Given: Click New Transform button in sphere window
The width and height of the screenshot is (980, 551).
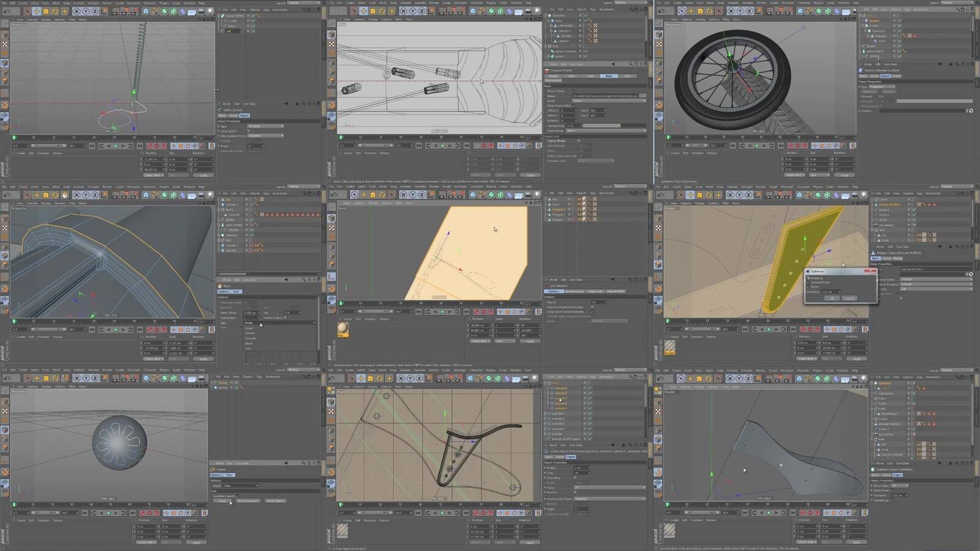Looking at the screenshot, I should tap(248, 501).
